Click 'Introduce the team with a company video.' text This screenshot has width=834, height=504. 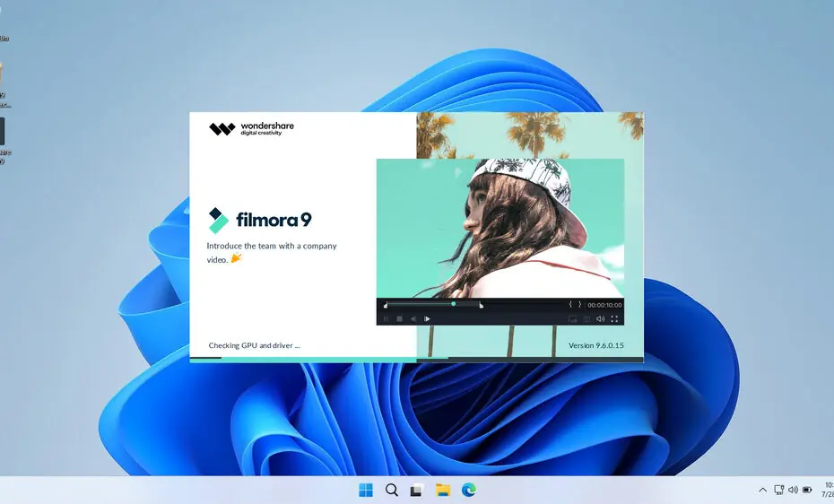(x=271, y=253)
